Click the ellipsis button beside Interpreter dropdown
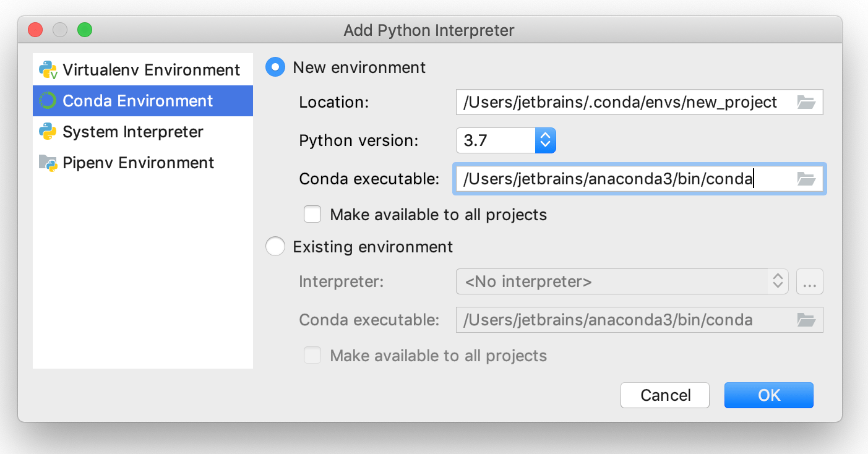The width and height of the screenshot is (868, 454). (x=810, y=281)
